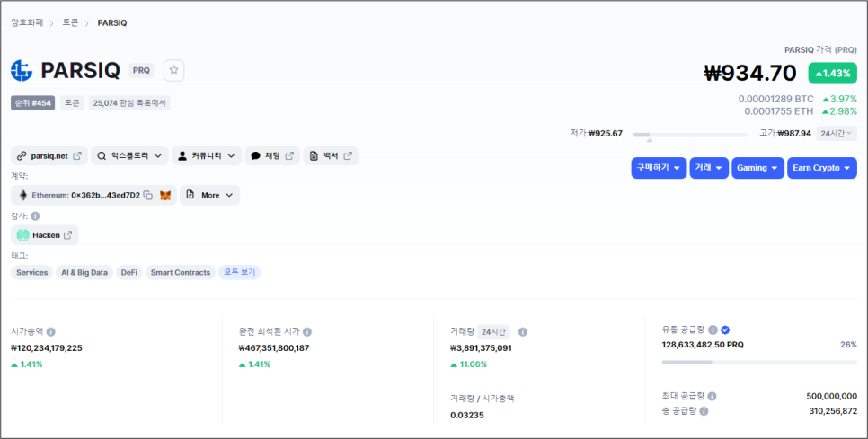Open the Hacken audit link
The height and width of the screenshot is (439, 868).
pyautogui.click(x=45, y=235)
